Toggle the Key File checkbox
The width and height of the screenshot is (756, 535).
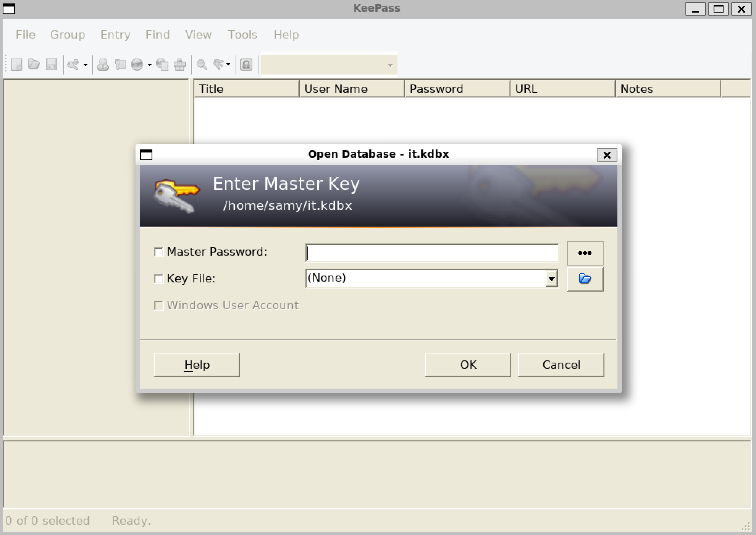pos(158,279)
